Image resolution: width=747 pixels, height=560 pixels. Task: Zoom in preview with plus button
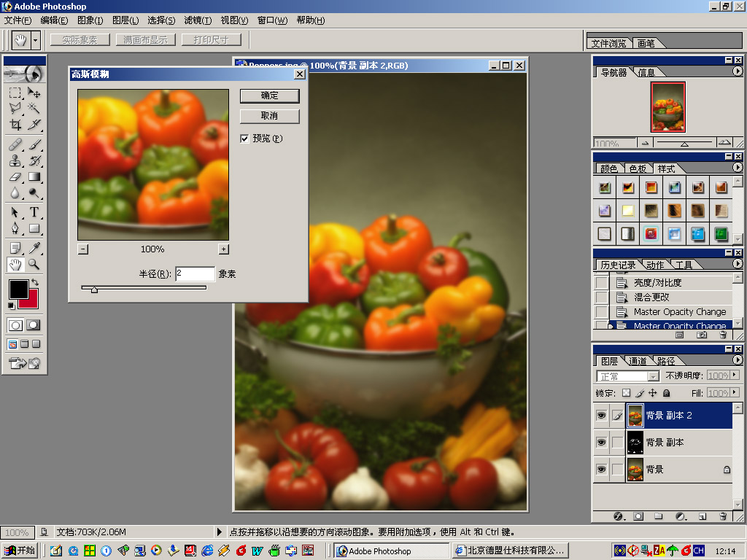[223, 249]
